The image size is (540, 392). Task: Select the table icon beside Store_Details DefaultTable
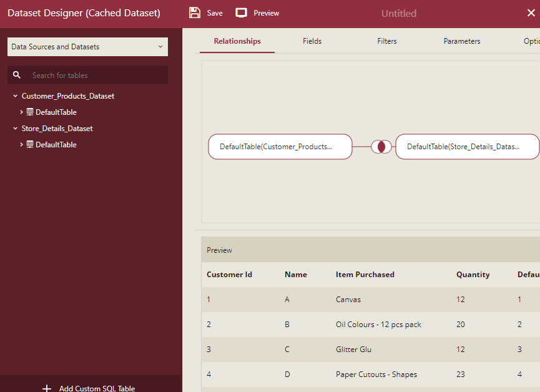[x=29, y=144]
